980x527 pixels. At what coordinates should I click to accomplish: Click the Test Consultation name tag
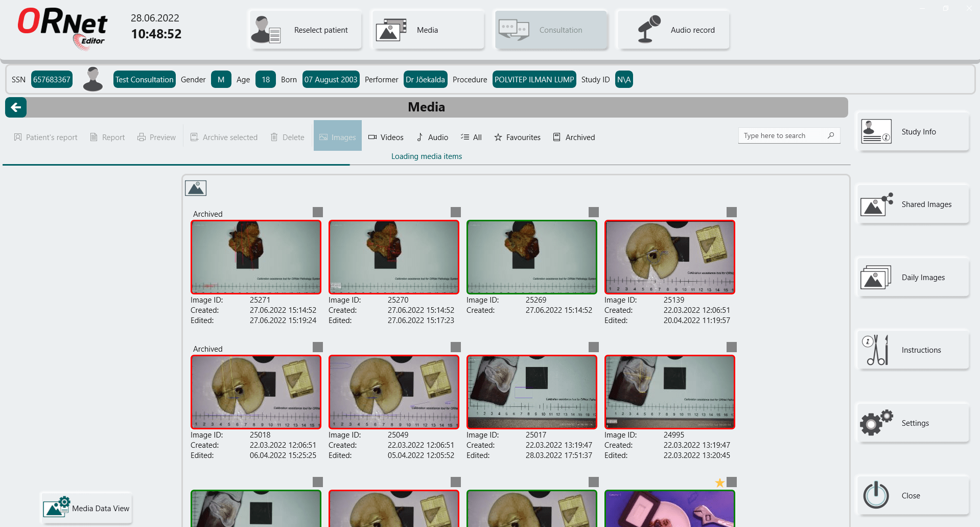coord(145,79)
